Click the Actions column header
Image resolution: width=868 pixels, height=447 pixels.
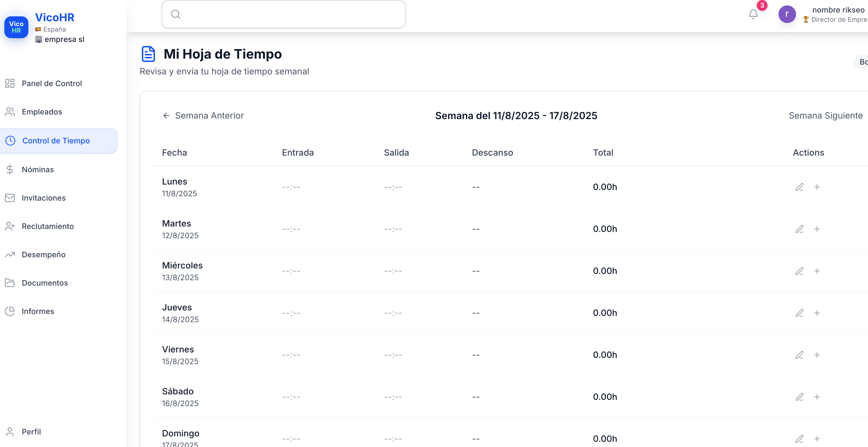808,152
